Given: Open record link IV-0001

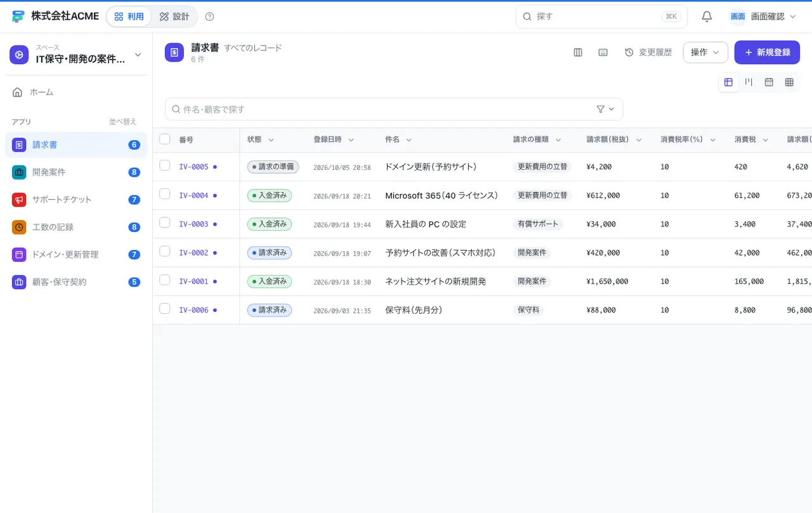Looking at the screenshot, I should pos(193,282).
